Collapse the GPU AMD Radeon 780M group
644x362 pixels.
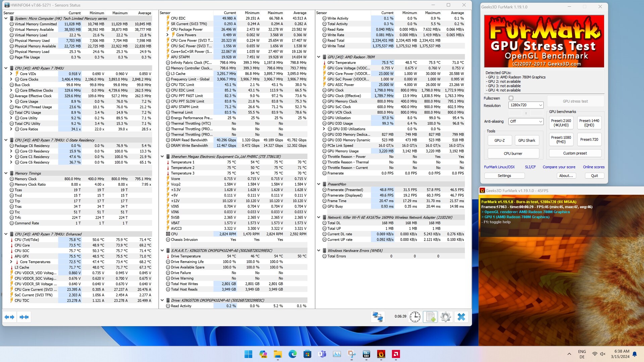(319, 57)
